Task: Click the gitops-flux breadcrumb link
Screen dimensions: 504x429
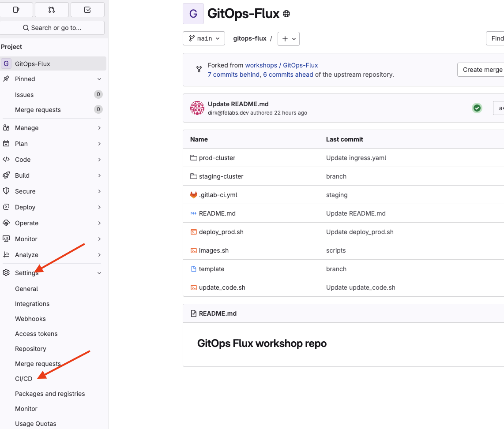Action: [250, 38]
